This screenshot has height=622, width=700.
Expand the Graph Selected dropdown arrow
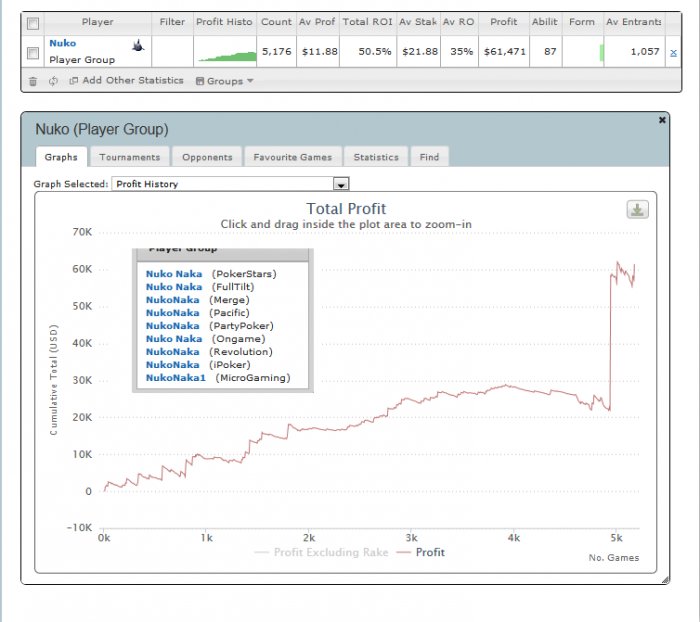pos(341,184)
